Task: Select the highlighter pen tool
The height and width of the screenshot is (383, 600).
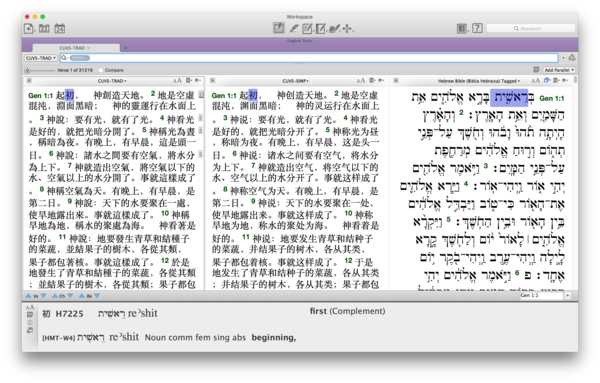Action: (294, 28)
